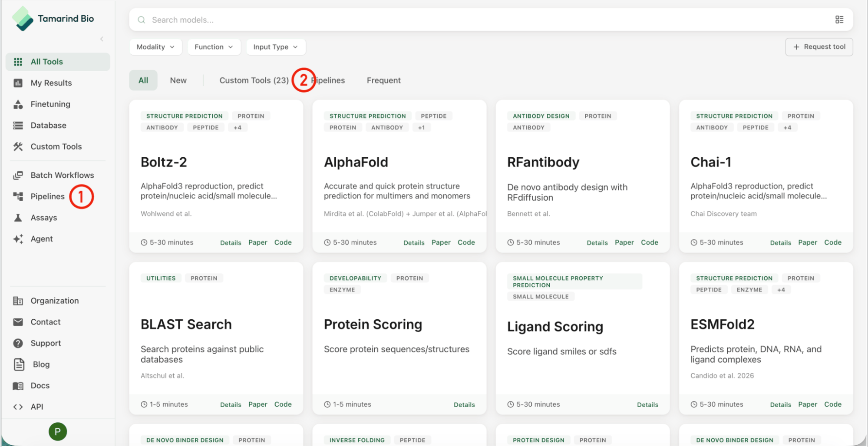Screen dimensions: 868x447
Task: Click the Agent sparkle icon
Action: (x=18, y=239)
